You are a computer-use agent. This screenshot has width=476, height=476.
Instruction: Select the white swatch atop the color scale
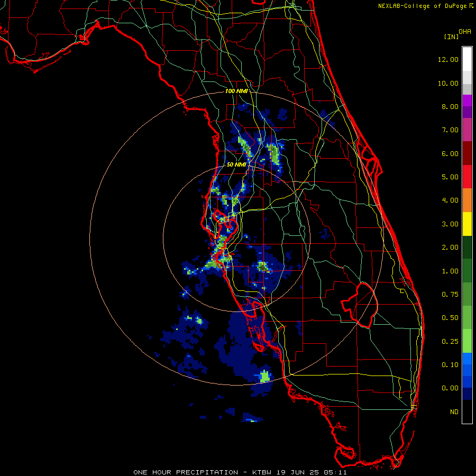(x=467, y=59)
